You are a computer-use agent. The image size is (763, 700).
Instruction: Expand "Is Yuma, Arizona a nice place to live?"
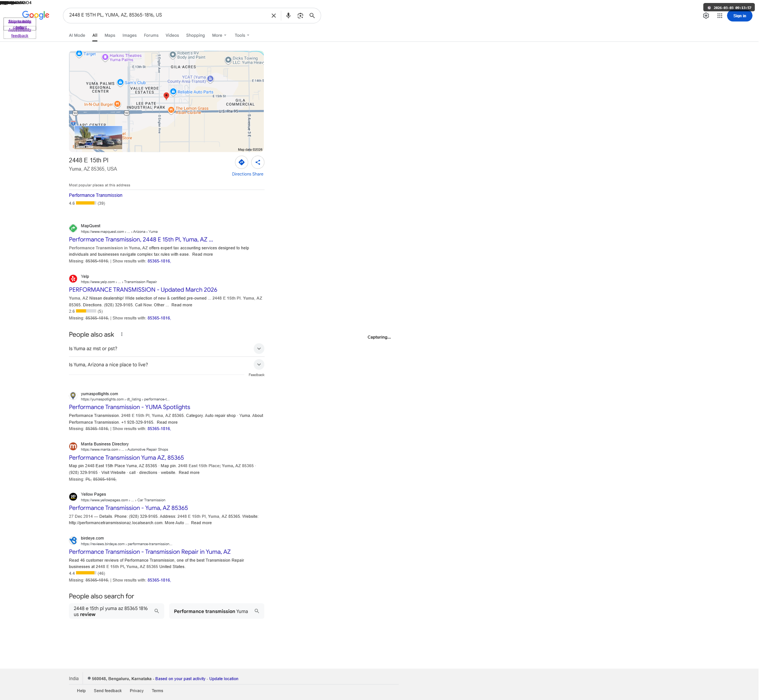pos(168,367)
